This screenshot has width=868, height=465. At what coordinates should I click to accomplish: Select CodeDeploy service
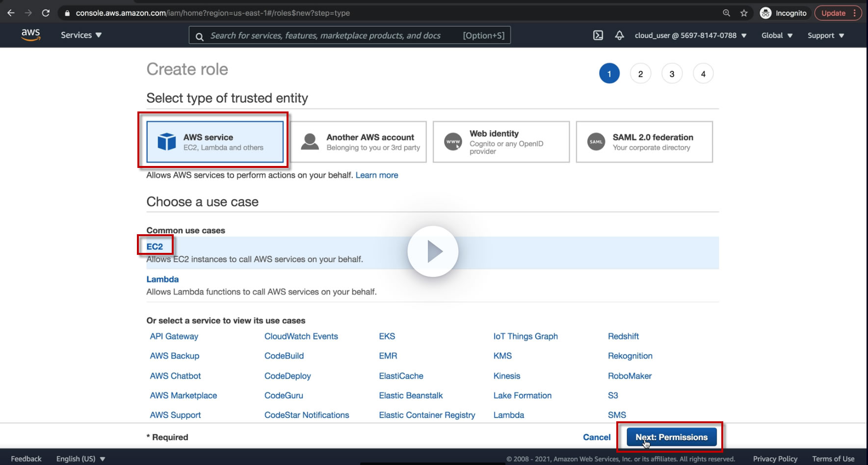click(x=288, y=376)
